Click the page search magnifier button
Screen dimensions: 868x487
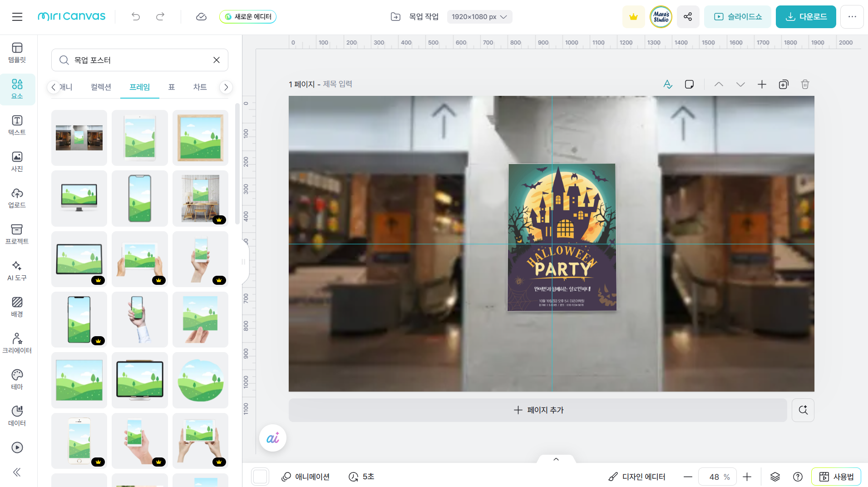point(803,410)
